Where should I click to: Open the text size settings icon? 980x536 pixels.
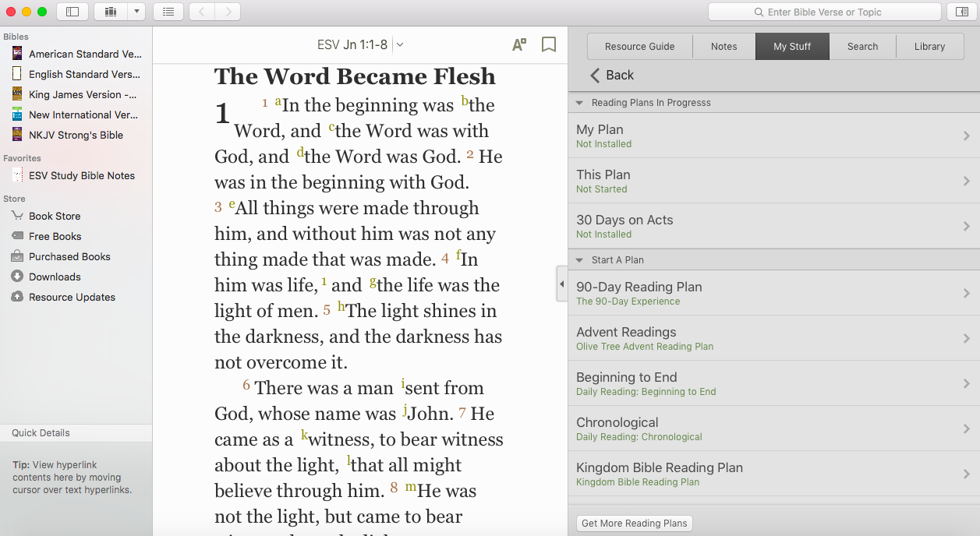[x=519, y=44]
